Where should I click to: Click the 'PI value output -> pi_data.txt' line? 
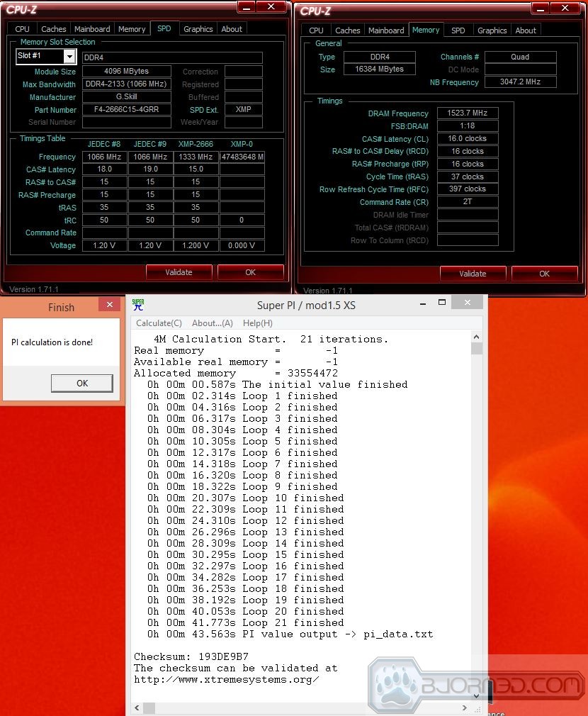(290, 634)
